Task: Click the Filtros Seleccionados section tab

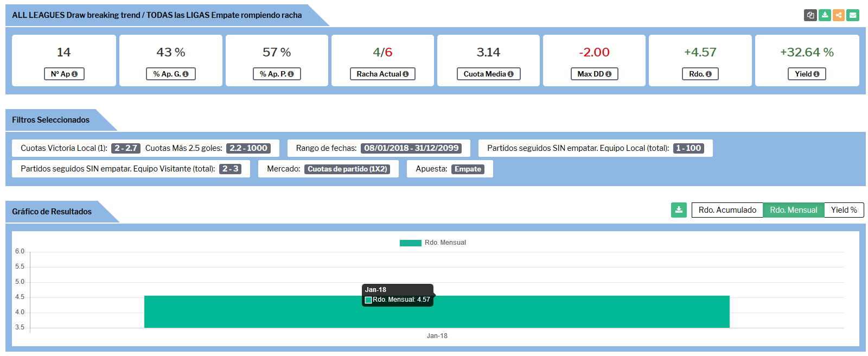Action: tap(51, 120)
